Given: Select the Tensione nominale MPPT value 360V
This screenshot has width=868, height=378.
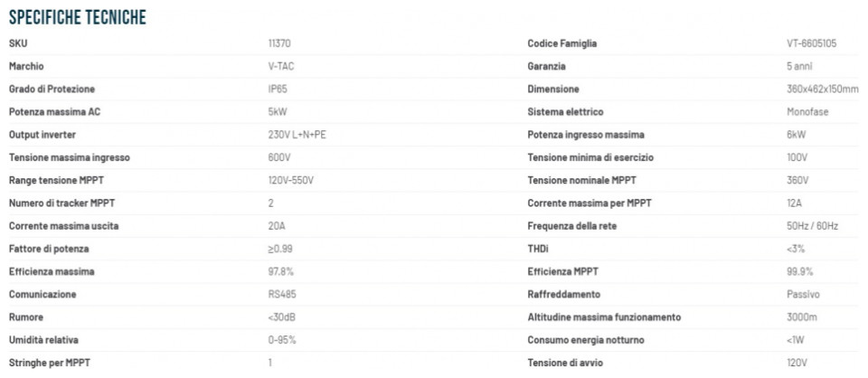Looking at the screenshot, I should 797,181.
